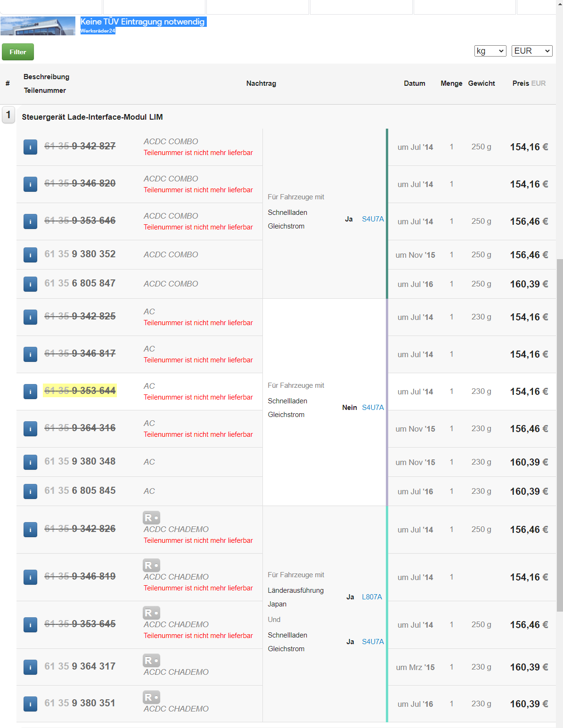
Task: Open info icon for 61 35 6 805 845
Action: pyautogui.click(x=30, y=491)
